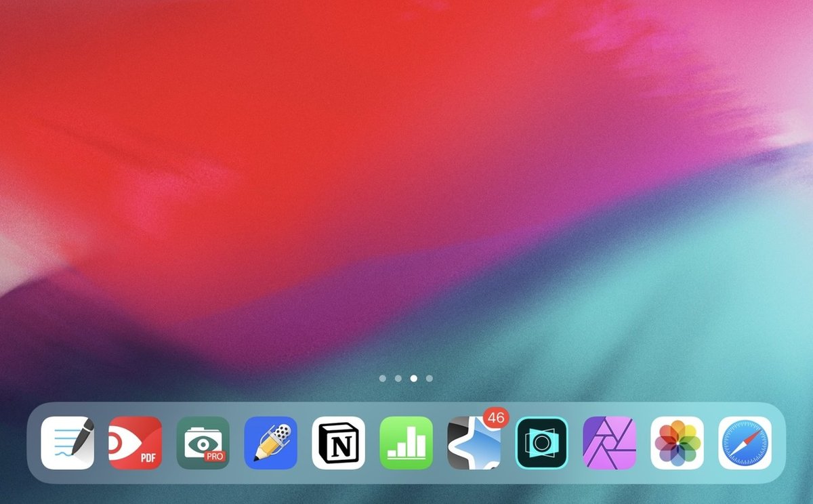This screenshot has height=504, width=813.
Task: Go to the second home screen page dot
Action: click(398, 379)
